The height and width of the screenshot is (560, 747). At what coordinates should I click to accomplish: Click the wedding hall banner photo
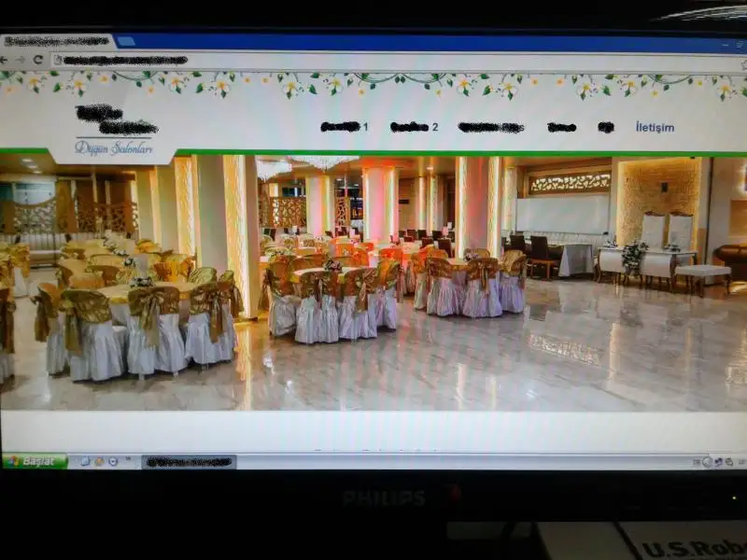(373, 280)
